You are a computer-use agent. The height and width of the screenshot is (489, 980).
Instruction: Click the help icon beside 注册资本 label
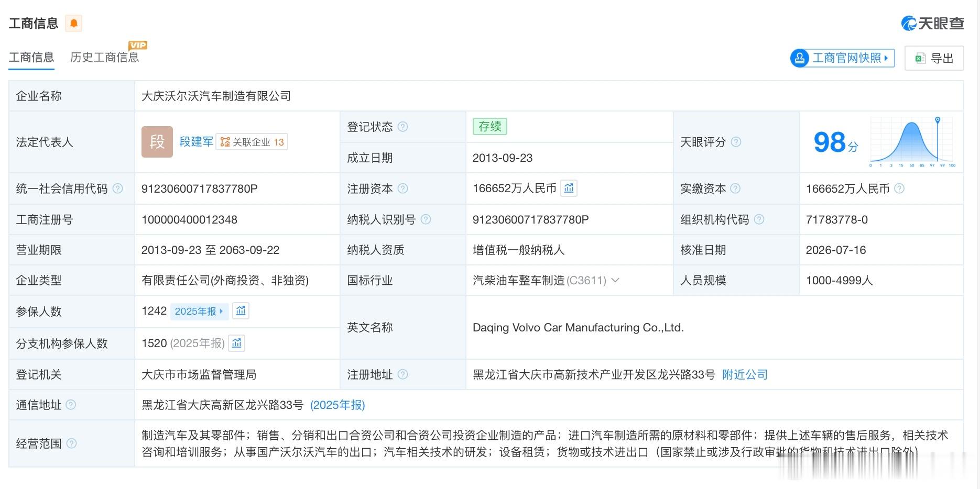tap(402, 188)
